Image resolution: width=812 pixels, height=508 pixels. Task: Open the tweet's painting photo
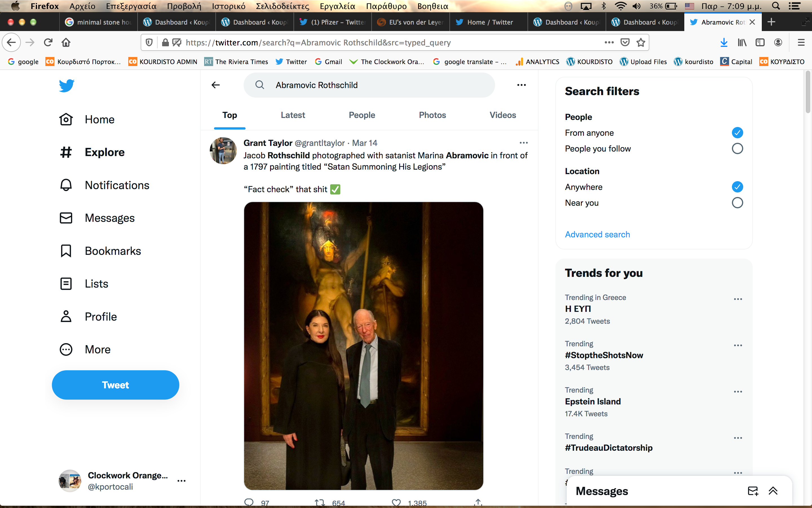tap(363, 346)
